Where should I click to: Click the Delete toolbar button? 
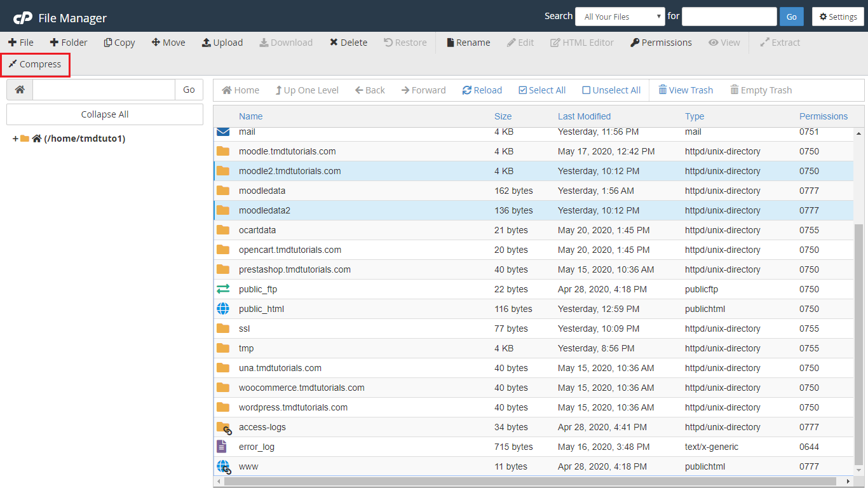pyautogui.click(x=348, y=43)
